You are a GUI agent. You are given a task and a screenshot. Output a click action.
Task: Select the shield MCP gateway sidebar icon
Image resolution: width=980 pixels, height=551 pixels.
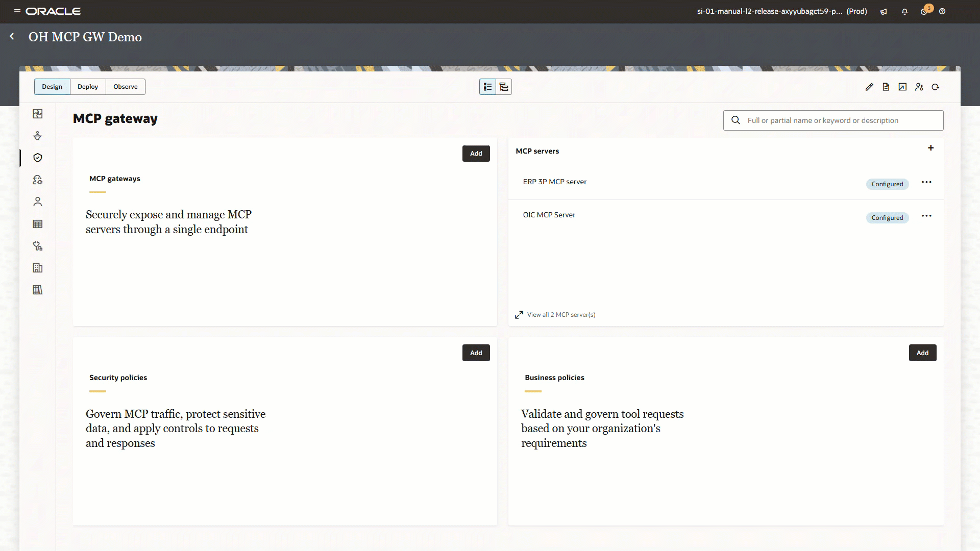point(38,158)
